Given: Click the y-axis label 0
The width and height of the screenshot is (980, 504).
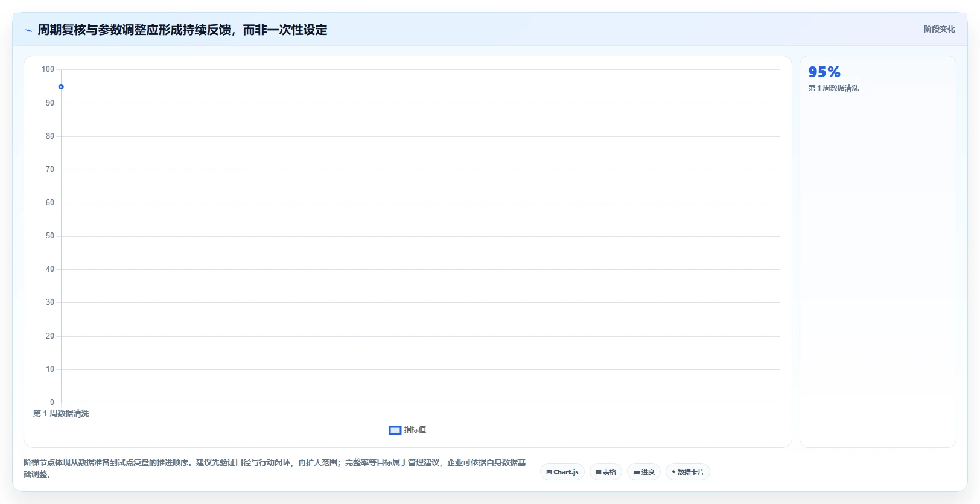Looking at the screenshot, I should (x=52, y=403).
